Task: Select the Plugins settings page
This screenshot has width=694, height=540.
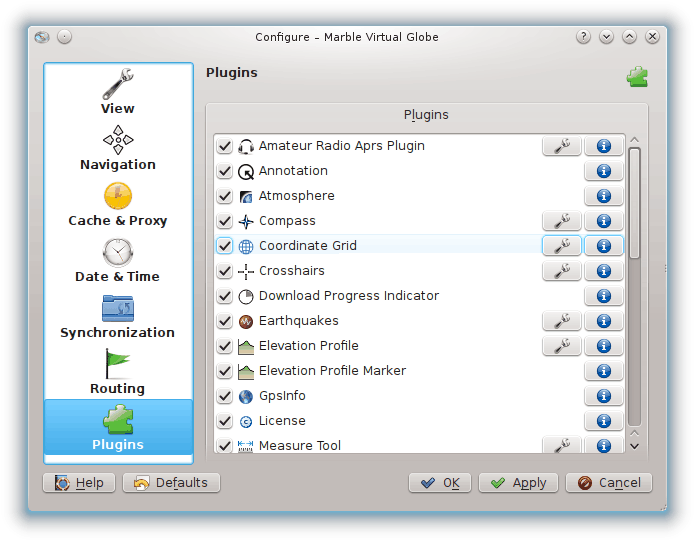Action: (118, 427)
